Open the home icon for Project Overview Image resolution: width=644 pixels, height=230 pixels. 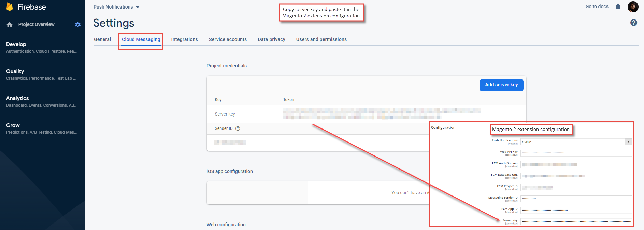10,25
